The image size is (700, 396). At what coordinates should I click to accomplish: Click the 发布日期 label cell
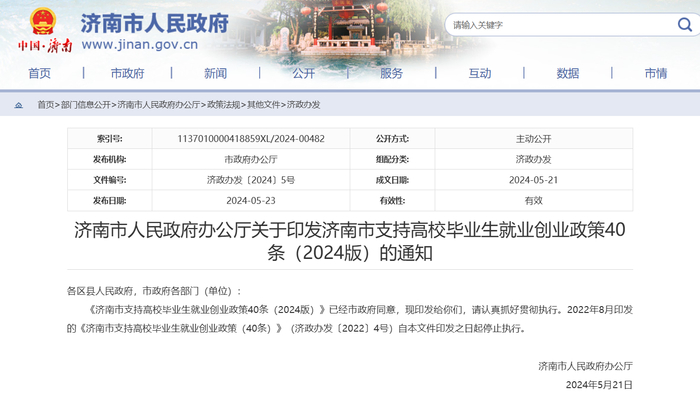(x=110, y=200)
